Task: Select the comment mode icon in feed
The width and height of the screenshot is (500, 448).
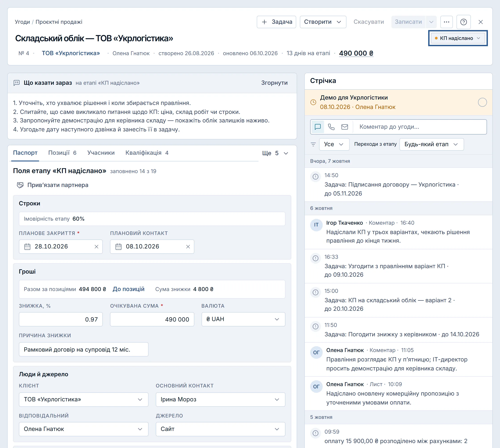Action: point(318,127)
